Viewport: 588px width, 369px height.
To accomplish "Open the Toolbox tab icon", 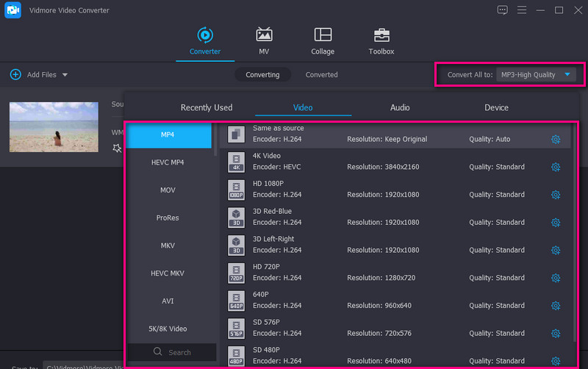I will (381, 35).
